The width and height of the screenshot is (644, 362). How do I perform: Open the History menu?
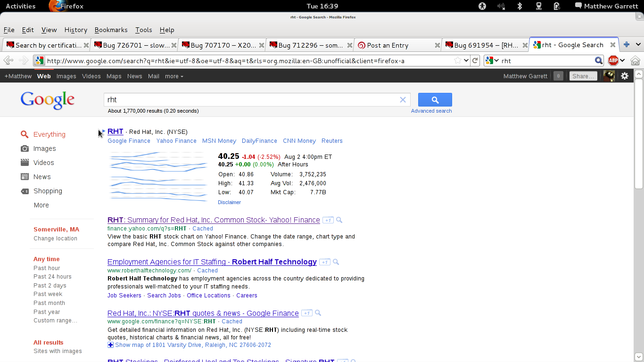tap(76, 30)
